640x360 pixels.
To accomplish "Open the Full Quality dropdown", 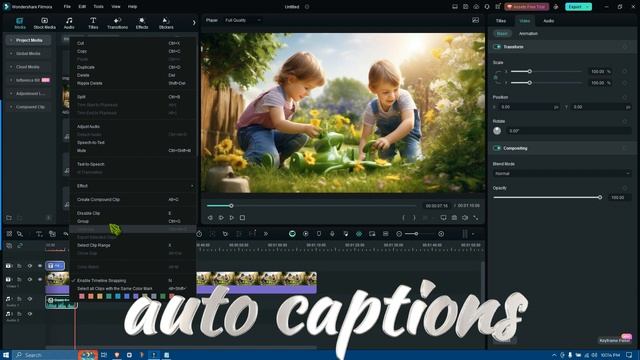I will pyautogui.click(x=243, y=20).
